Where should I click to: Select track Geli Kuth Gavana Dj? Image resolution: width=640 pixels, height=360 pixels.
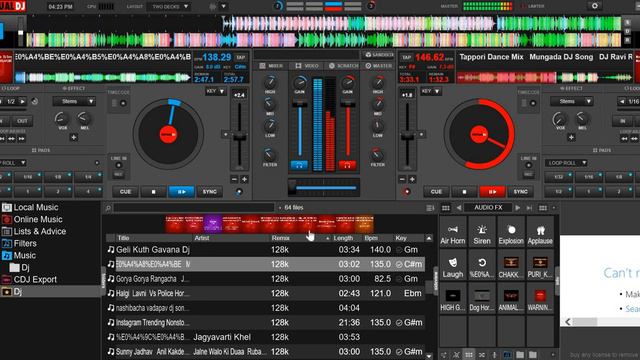[x=265, y=249]
